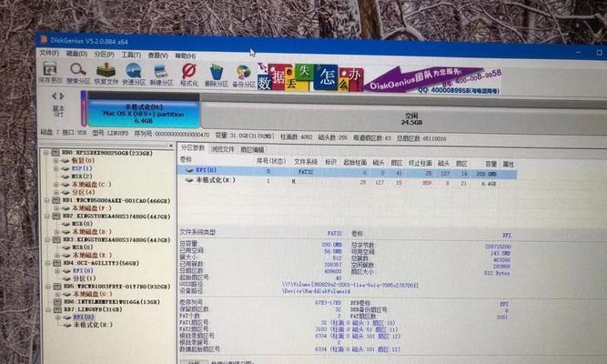Click the 200 GMB capacity cell of EFI row
607x364 pixels.
point(486,174)
